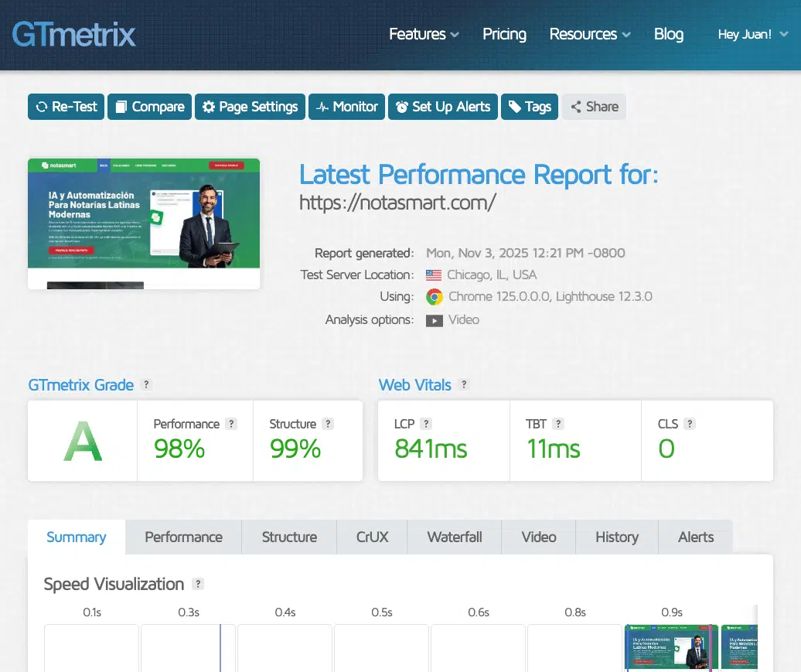
Task: Select the Compare icon in the toolbar
Action: point(122,107)
